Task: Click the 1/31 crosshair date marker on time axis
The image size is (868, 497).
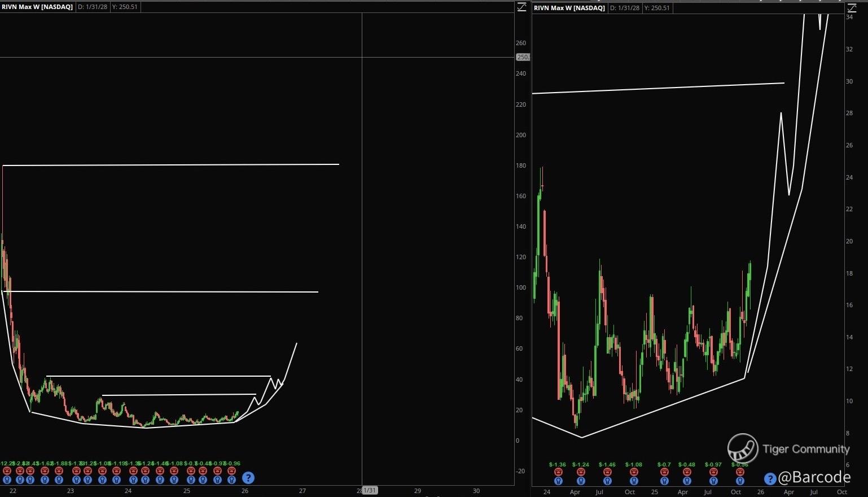Action: [369, 490]
